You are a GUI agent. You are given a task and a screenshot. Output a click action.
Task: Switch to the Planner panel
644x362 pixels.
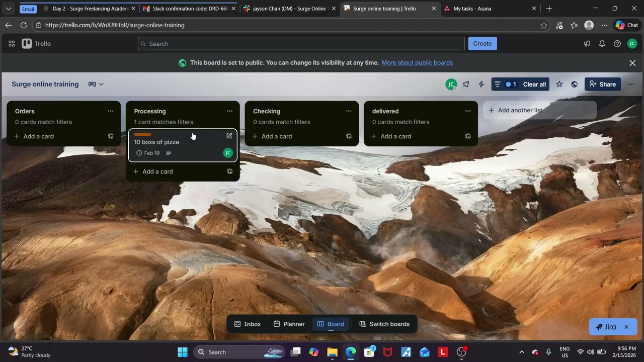289,324
